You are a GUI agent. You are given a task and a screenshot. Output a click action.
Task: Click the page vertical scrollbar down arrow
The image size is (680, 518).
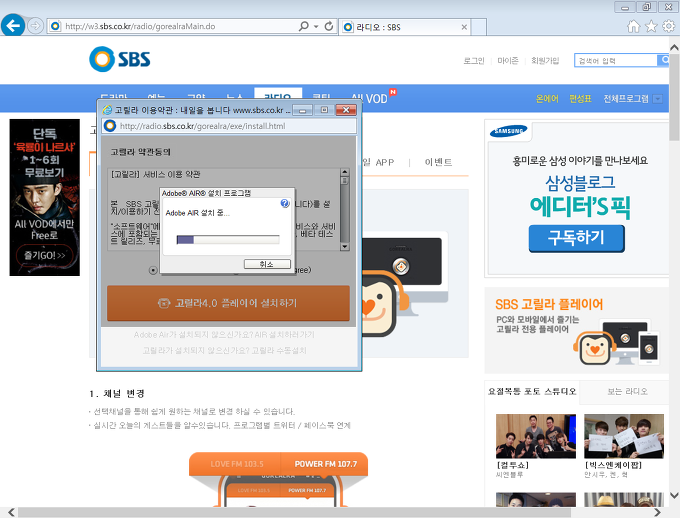coord(674,495)
